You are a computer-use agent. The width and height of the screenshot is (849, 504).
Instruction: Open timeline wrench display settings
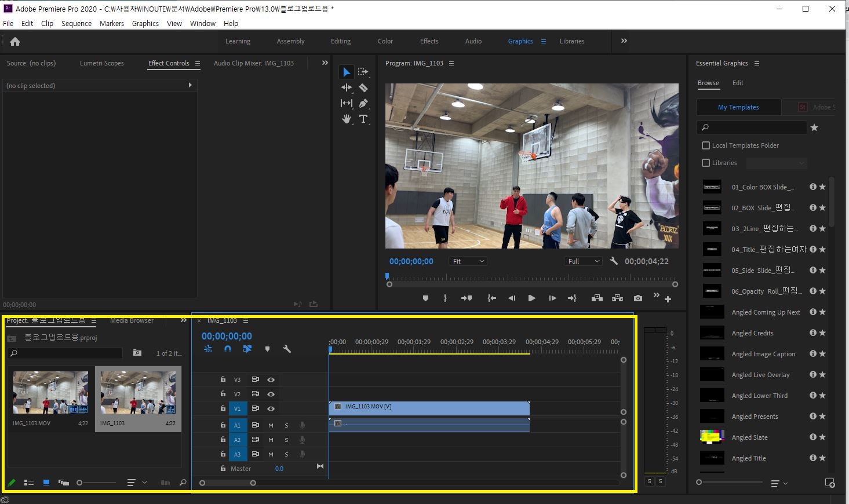tap(287, 349)
